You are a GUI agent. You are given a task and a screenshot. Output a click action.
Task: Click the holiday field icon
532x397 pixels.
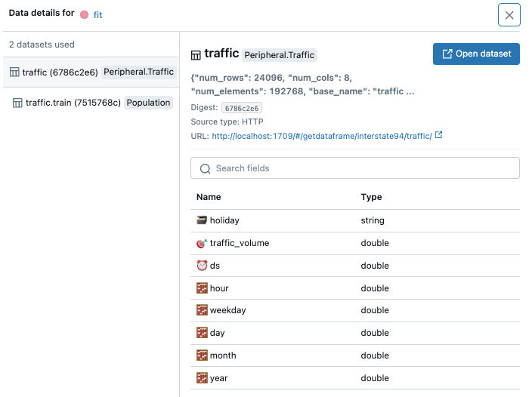(x=202, y=220)
